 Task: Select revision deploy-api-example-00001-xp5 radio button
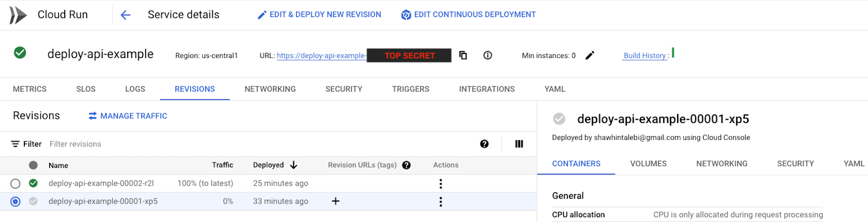(16, 202)
